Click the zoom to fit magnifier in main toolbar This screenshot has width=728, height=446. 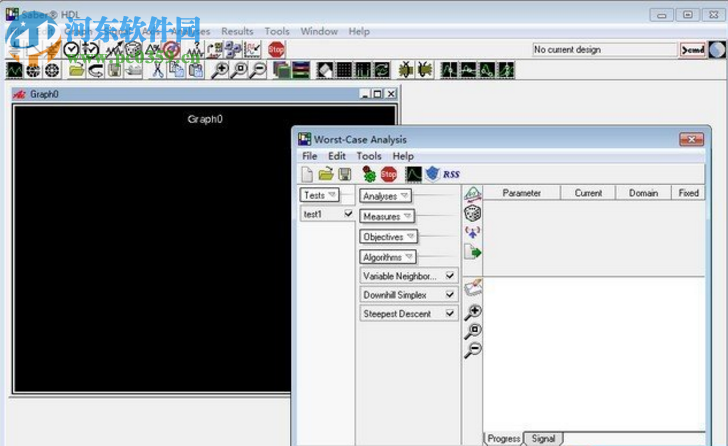(239, 71)
